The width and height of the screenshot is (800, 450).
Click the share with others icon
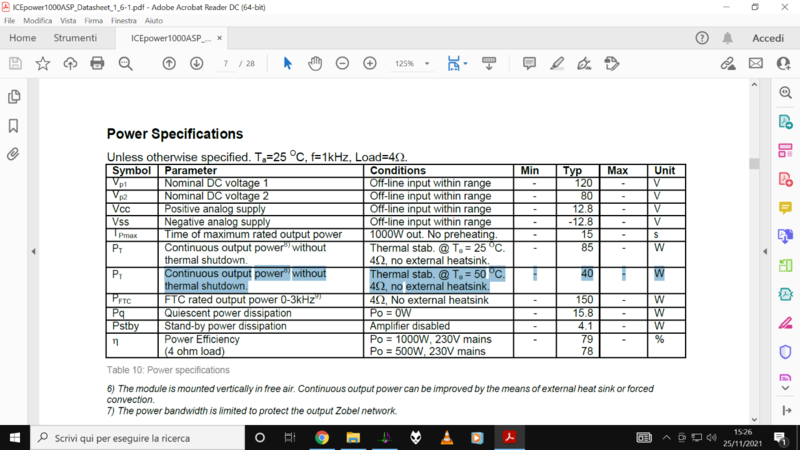click(x=783, y=63)
